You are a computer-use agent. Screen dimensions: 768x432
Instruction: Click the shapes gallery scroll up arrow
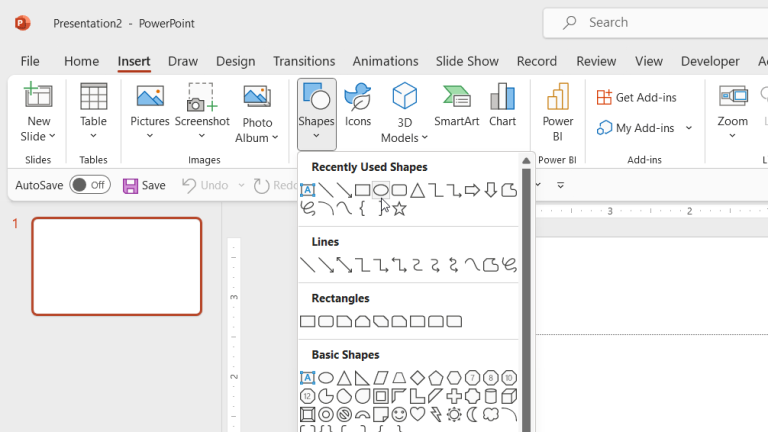(526, 161)
